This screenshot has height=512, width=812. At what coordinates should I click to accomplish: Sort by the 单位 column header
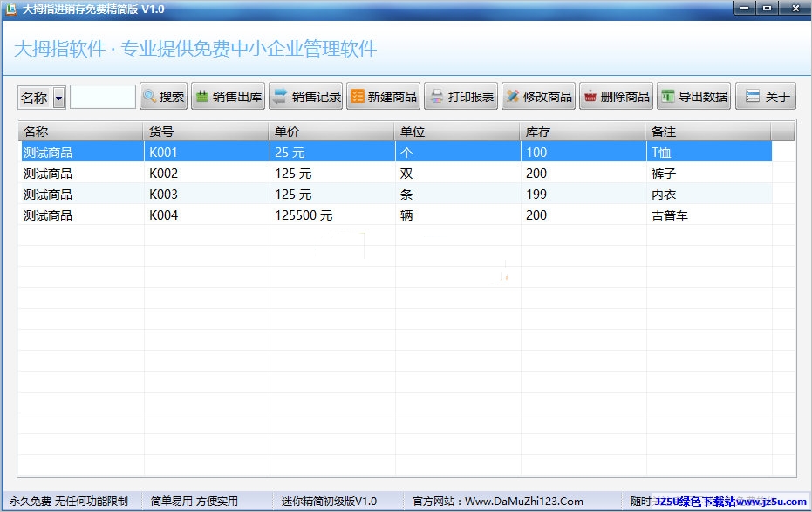458,132
